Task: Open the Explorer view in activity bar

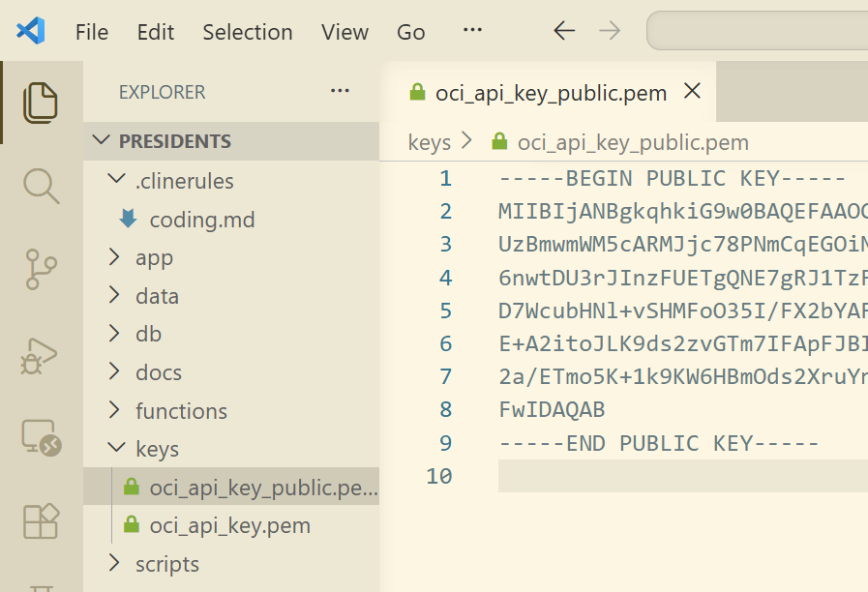Action: (41, 103)
